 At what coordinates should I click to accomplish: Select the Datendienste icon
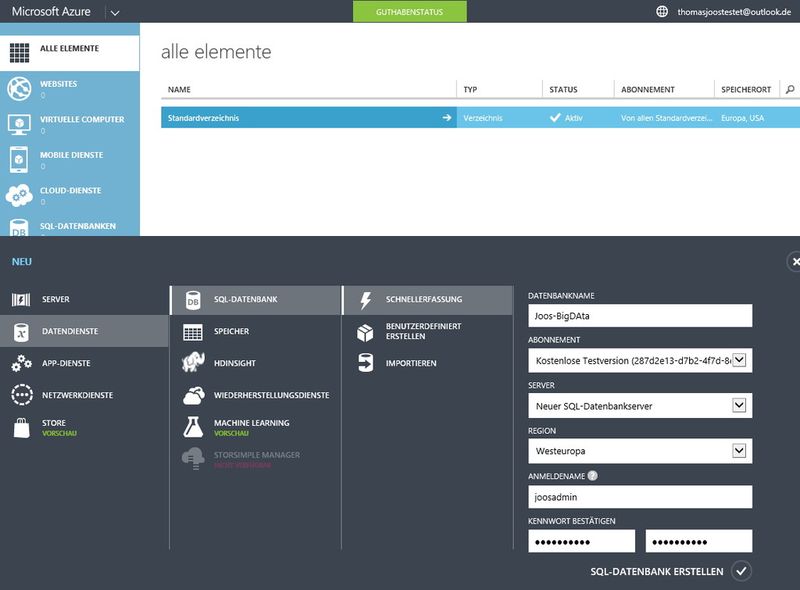[21, 332]
